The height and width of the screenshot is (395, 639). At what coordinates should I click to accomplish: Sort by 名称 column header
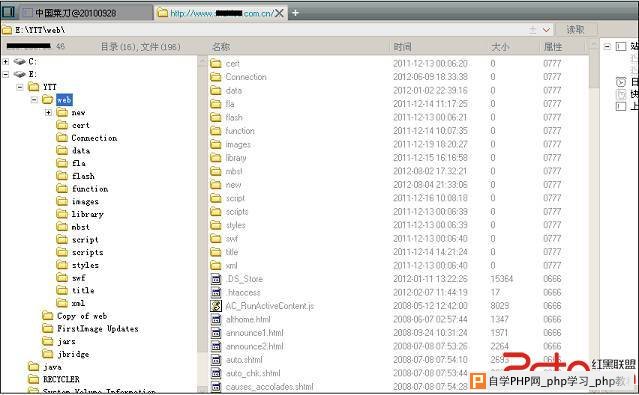(221, 47)
